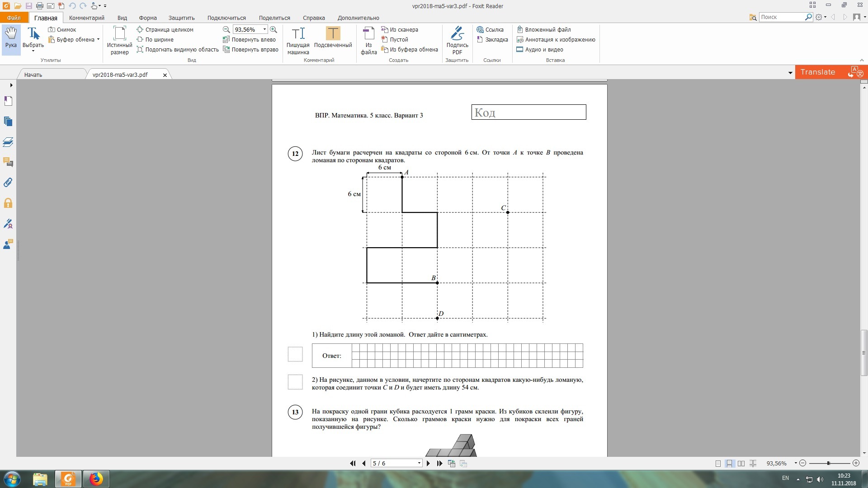
Task: Open the zoom percentage dropdown in ribbon
Action: coord(264,29)
